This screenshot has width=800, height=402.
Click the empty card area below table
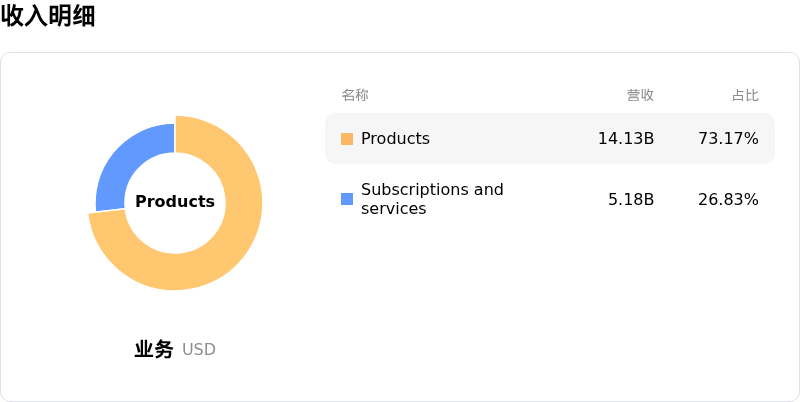pyautogui.click(x=550, y=310)
